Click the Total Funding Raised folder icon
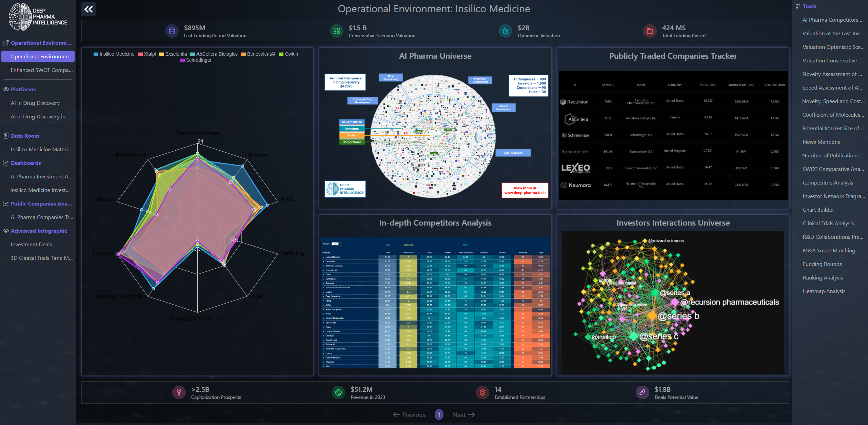The height and width of the screenshot is (425, 868). point(650,31)
